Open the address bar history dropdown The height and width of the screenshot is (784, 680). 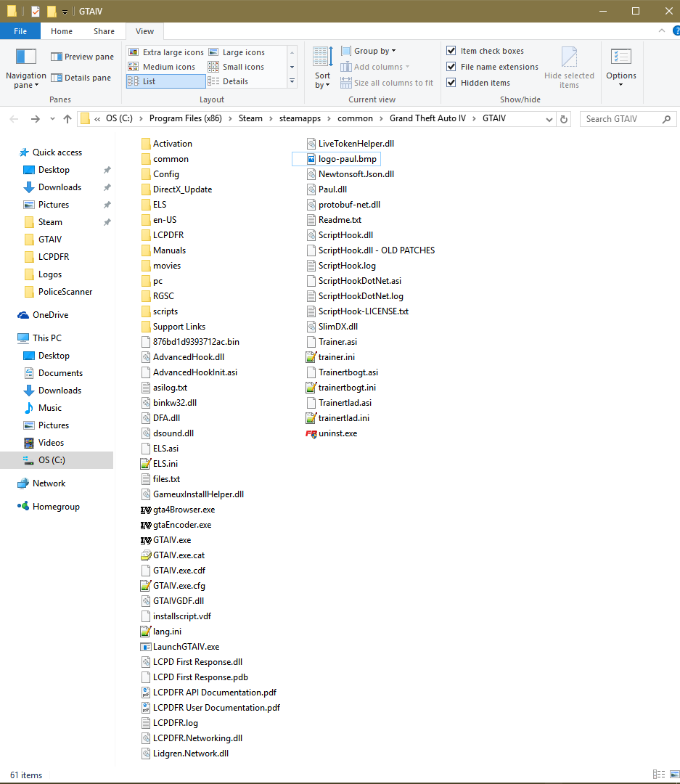pos(549,119)
